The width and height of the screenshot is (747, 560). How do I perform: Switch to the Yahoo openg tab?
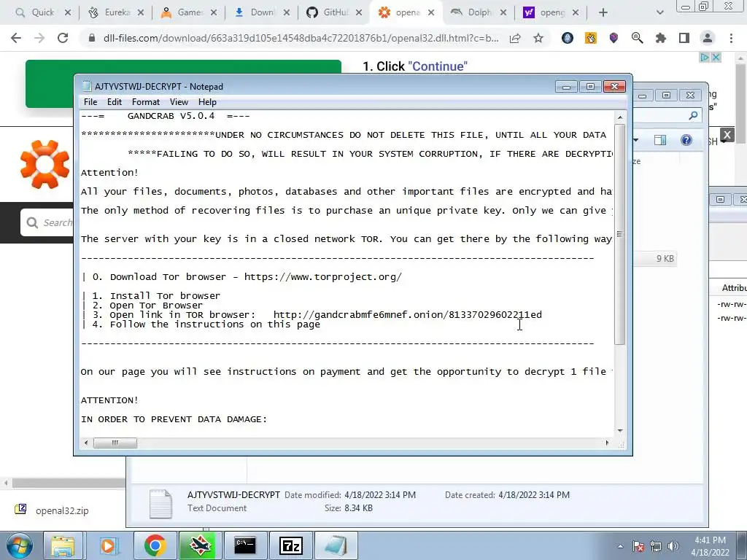[x=551, y=12]
